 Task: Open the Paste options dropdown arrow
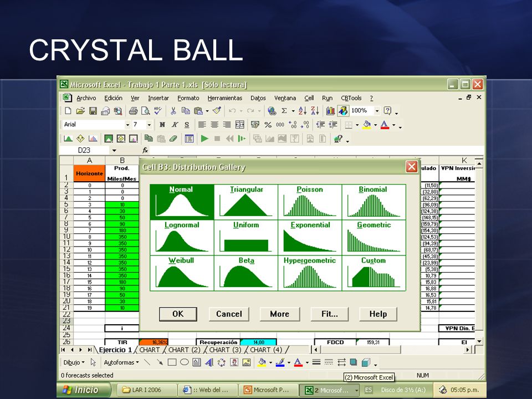(x=207, y=111)
